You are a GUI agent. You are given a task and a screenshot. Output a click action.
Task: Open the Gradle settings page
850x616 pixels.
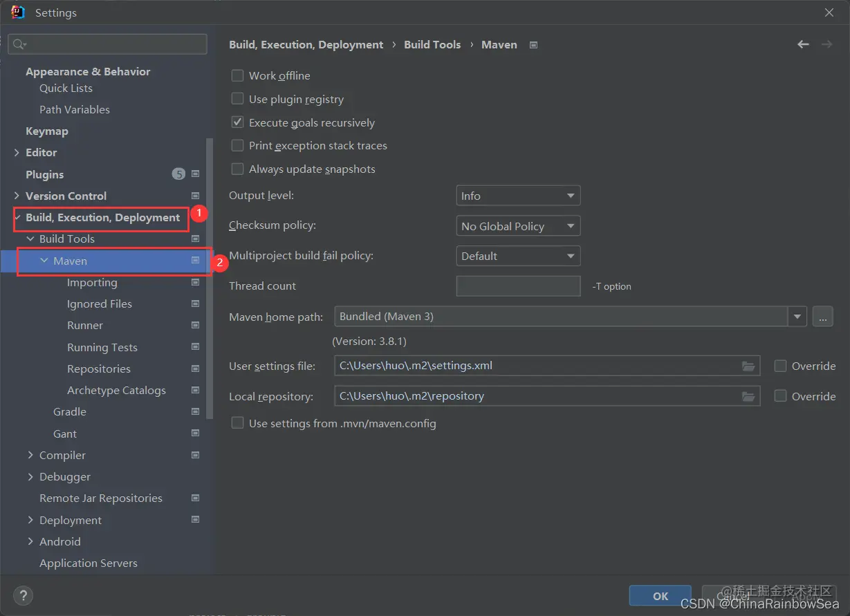coord(70,411)
